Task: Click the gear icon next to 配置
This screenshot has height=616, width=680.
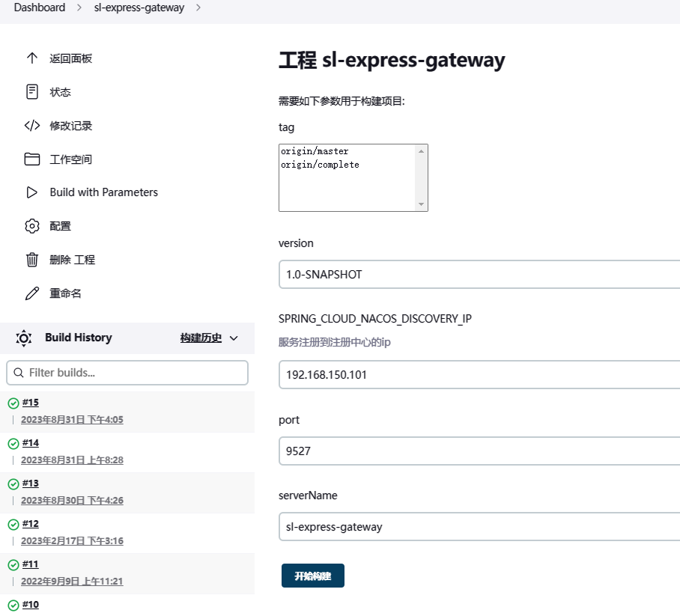Action: point(32,226)
